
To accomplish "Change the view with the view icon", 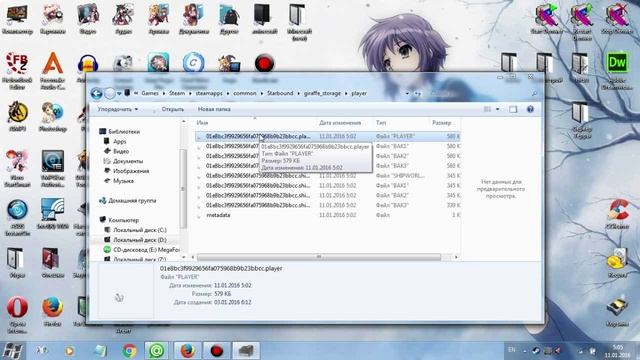I will coord(487,109).
